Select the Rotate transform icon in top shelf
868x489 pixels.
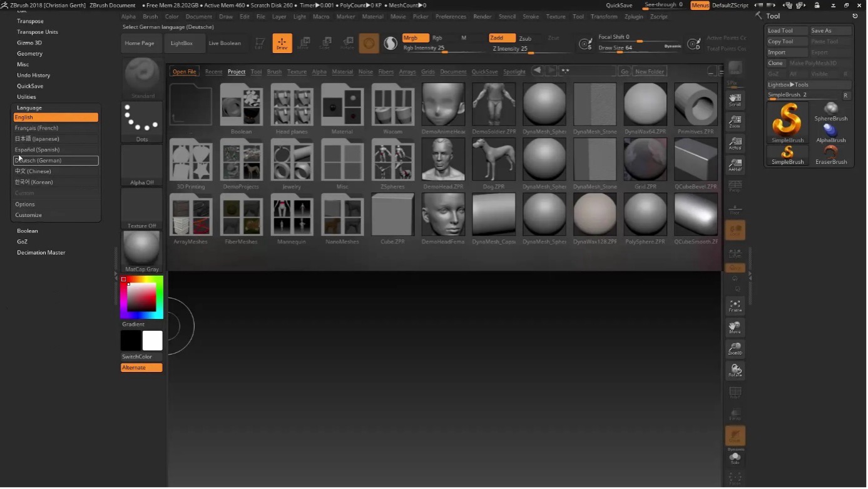(x=347, y=43)
